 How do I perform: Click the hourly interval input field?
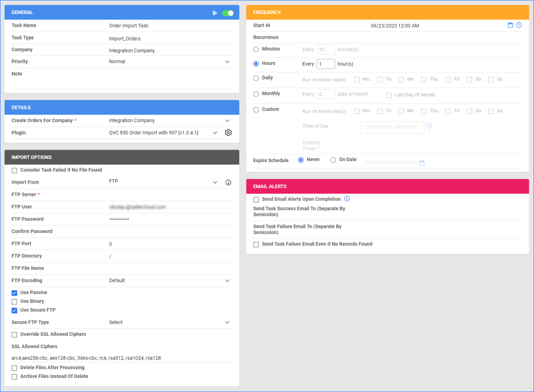click(x=325, y=64)
